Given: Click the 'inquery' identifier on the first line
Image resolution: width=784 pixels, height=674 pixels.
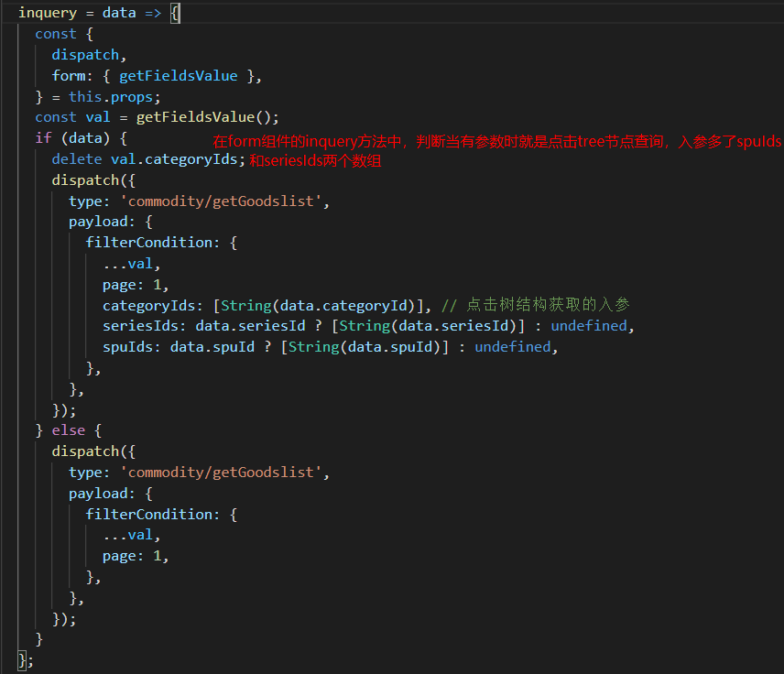Looking at the screenshot, I should pos(48,13).
